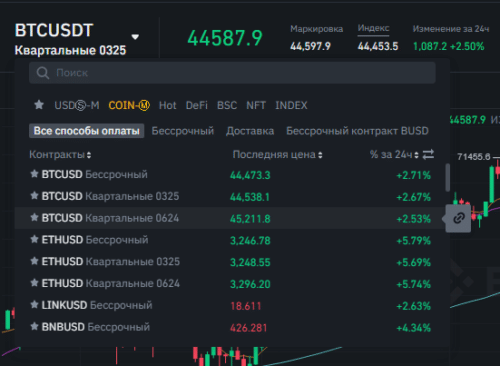Favorite LINKUSD Бессрочный with its star
Viewport: 500px width, 366px height.
34,304
